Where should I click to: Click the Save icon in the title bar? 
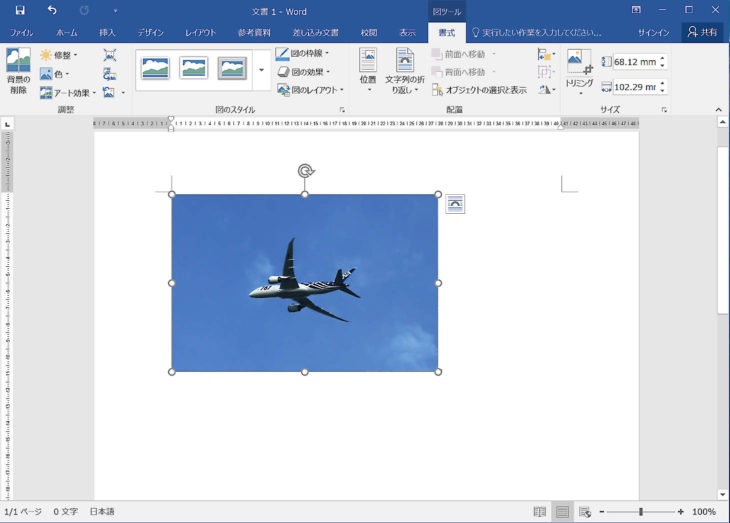click(x=20, y=10)
